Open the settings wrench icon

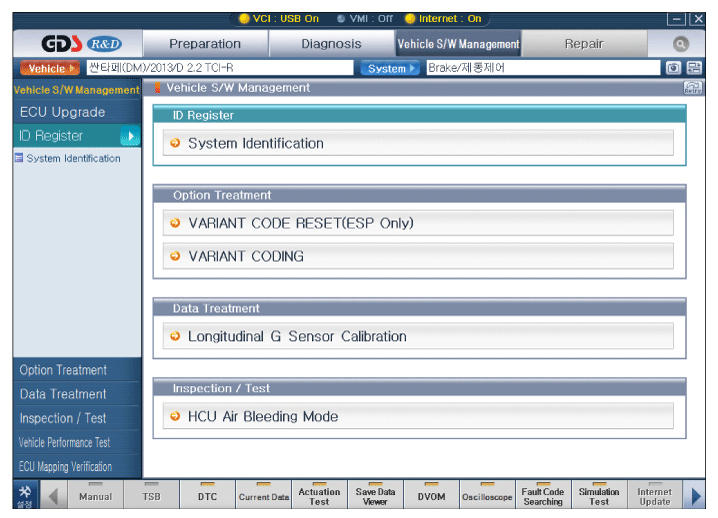pyautogui.click(x=24, y=494)
